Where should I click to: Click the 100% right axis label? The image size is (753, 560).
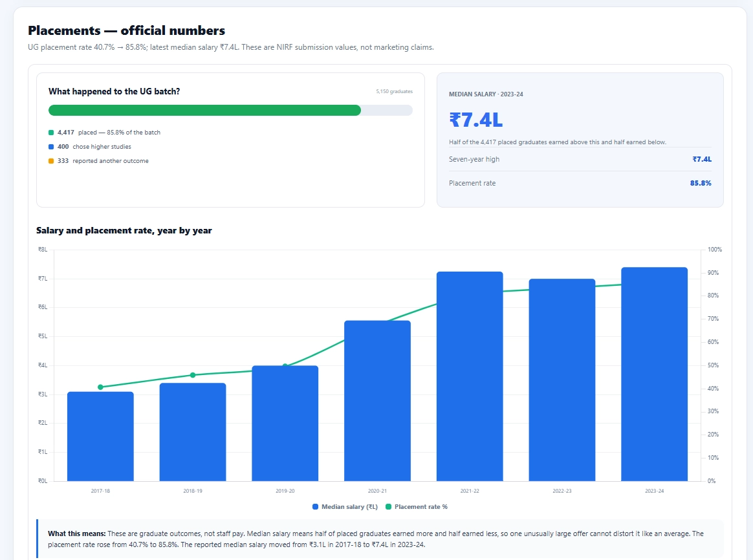[x=715, y=250]
